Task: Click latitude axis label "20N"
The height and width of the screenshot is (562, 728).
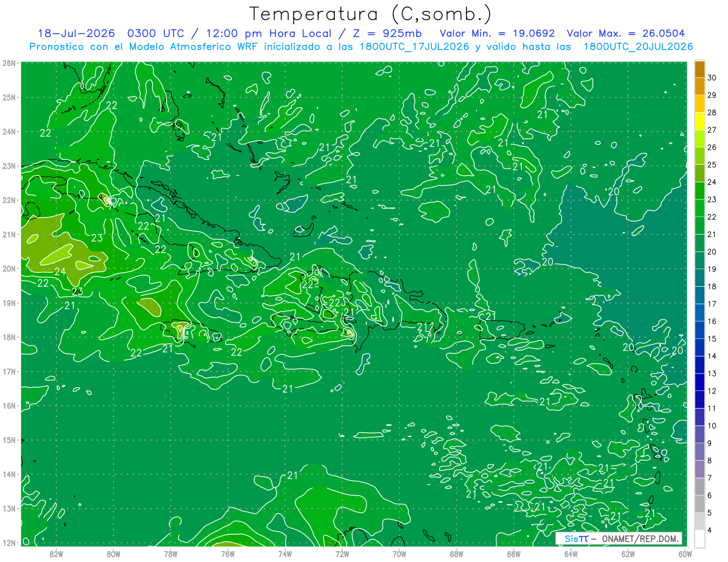Action: (x=9, y=269)
